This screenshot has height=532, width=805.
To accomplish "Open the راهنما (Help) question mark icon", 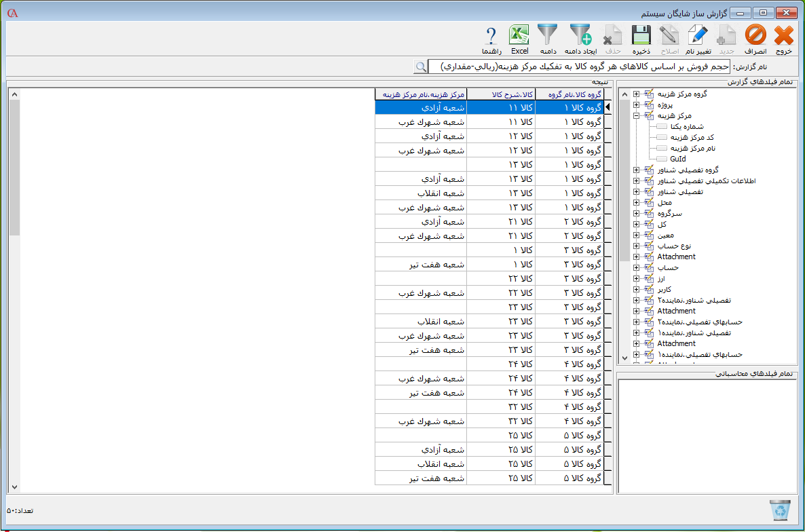I will pyautogui.click(x=491, y=35).
